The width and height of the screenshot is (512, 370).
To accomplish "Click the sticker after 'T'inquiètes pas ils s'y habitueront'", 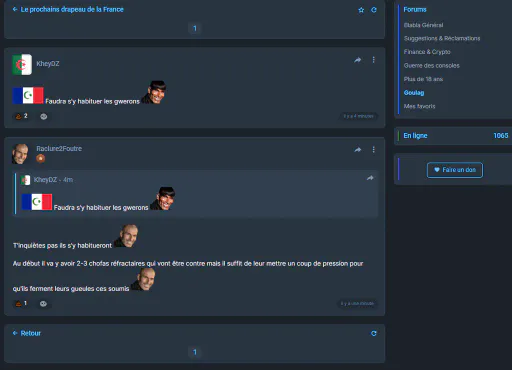I will click(x=126, y=236).
